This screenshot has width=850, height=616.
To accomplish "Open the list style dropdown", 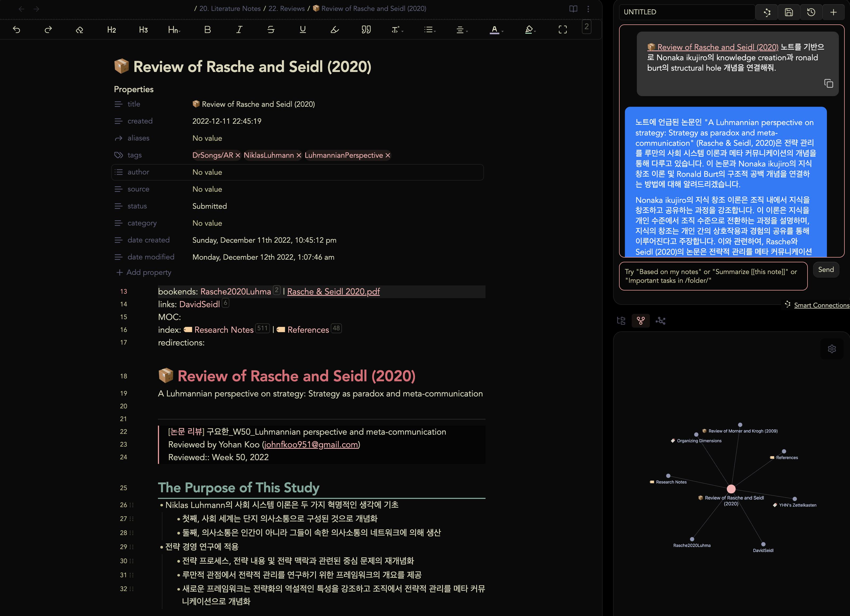I will click(430, 30).
